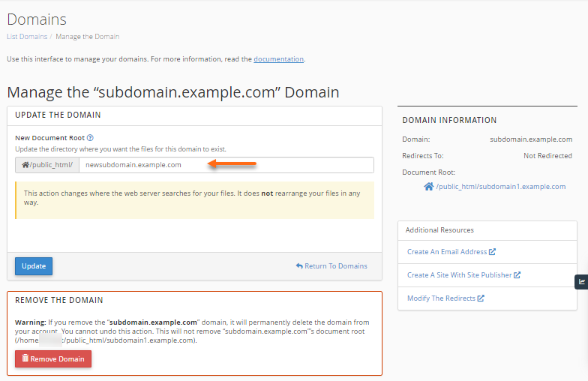Viewport: 588px width, 381px height.
Task: Go to the List Domains breadcrumb
Action: (27, 37)
